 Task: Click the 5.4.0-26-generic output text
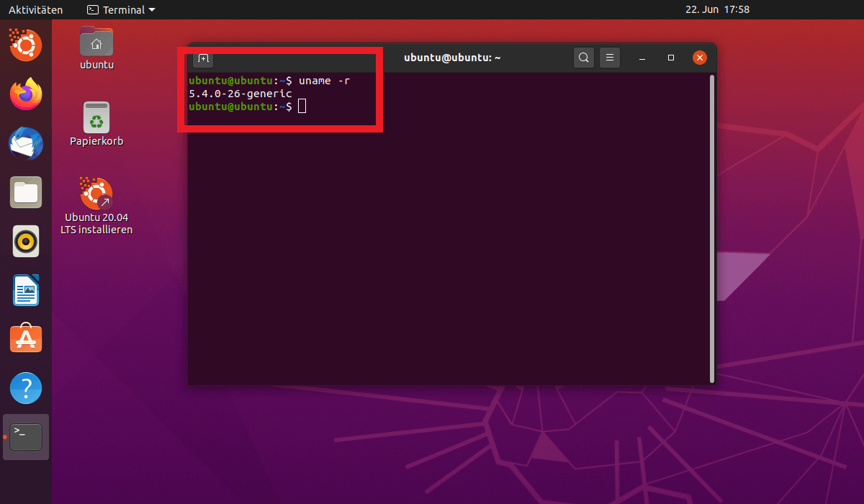pos(240,94)
